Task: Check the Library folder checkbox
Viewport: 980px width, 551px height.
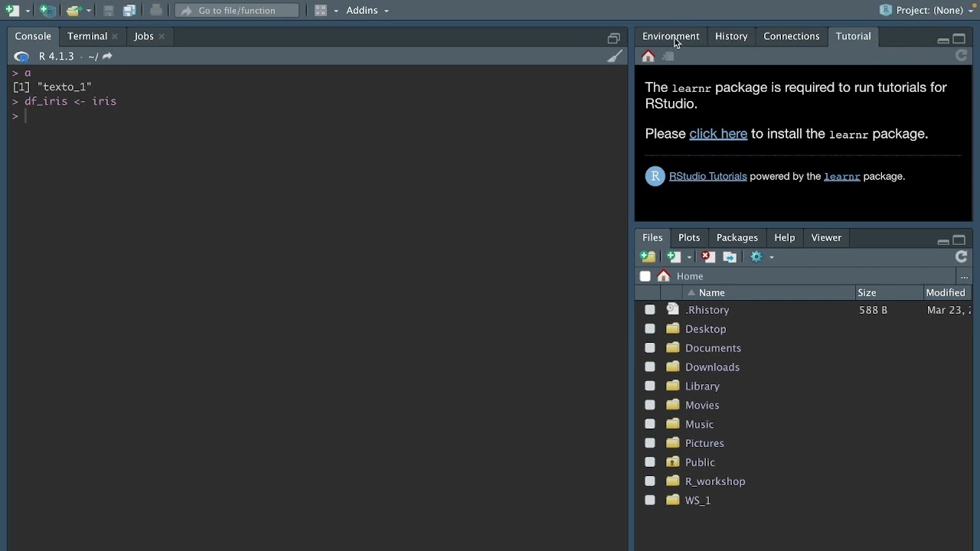Action: 650,386
